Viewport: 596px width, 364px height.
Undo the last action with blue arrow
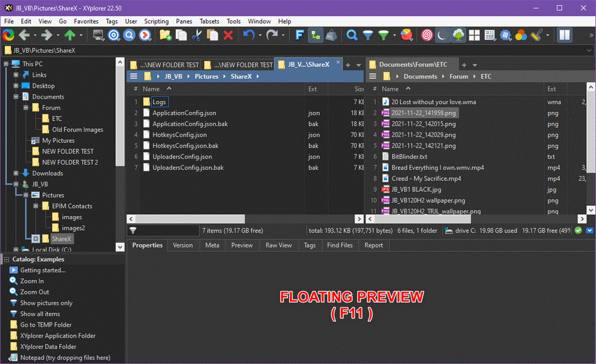[x=249, y=36]
